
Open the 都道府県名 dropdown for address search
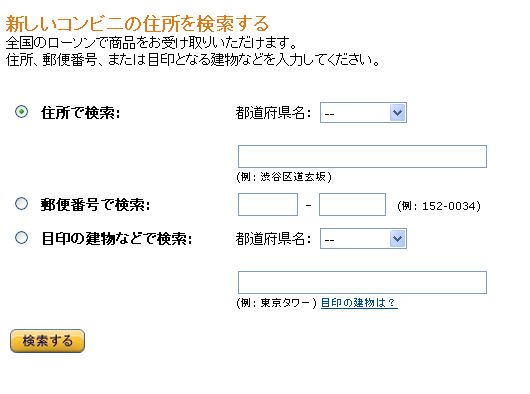pos(363,113)
